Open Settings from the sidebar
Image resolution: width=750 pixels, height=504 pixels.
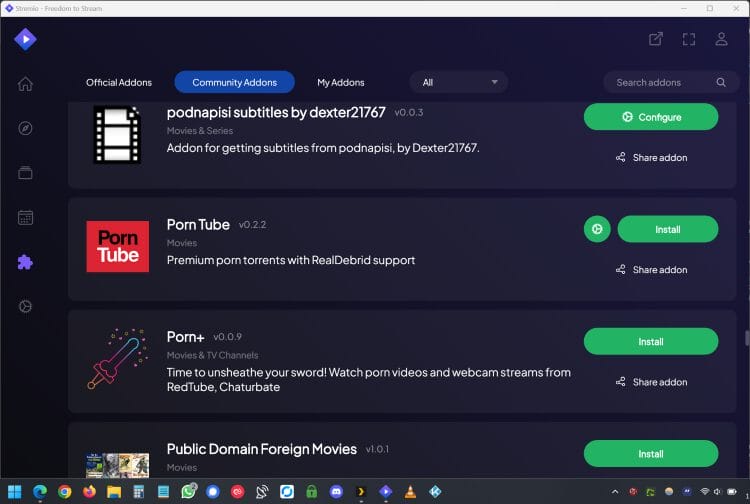pos(25,306)
